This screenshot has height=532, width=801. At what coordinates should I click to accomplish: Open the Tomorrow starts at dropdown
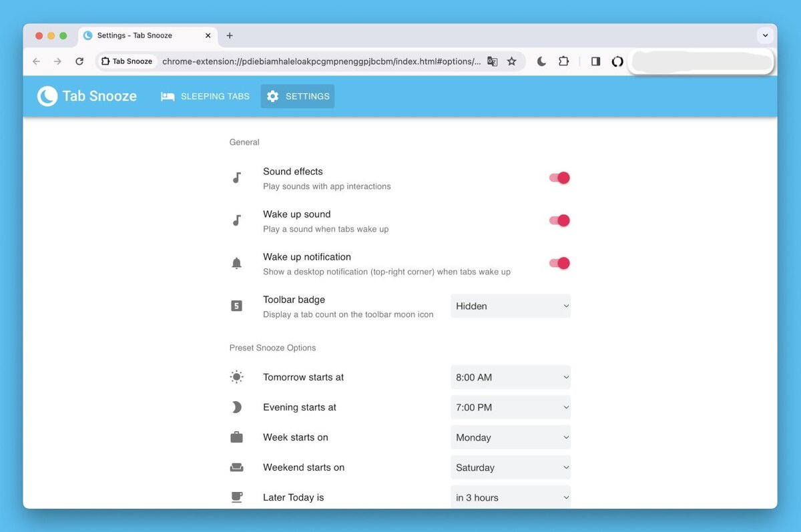[511, 377]
